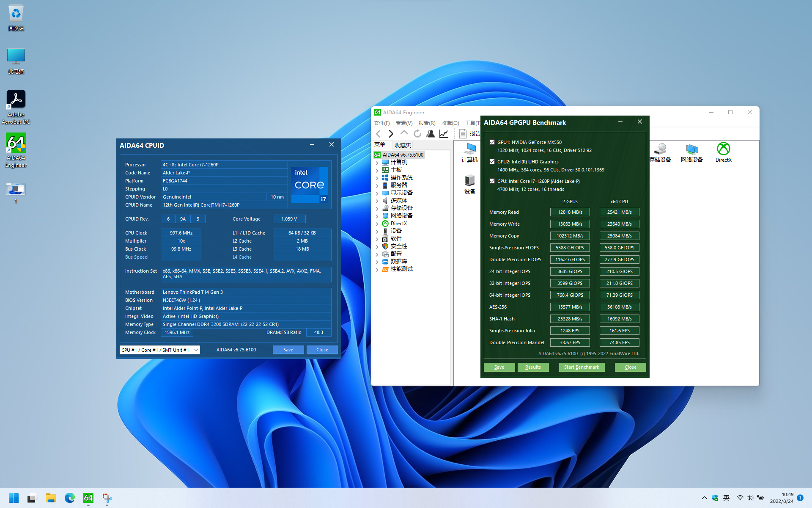Expand the 服务器 tree node
The height and width of the screenshot is (508, 812).
pyautogui.click(x=377, y=185)
